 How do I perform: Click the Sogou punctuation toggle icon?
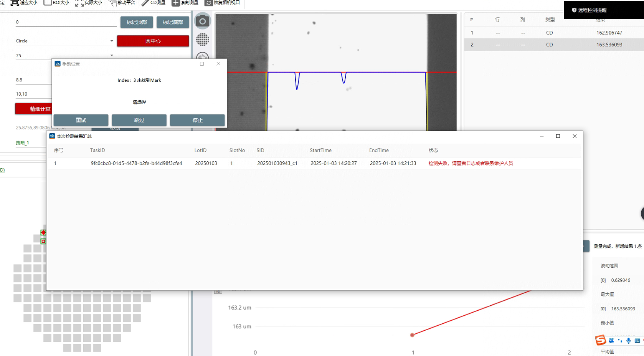click(620, 341)
